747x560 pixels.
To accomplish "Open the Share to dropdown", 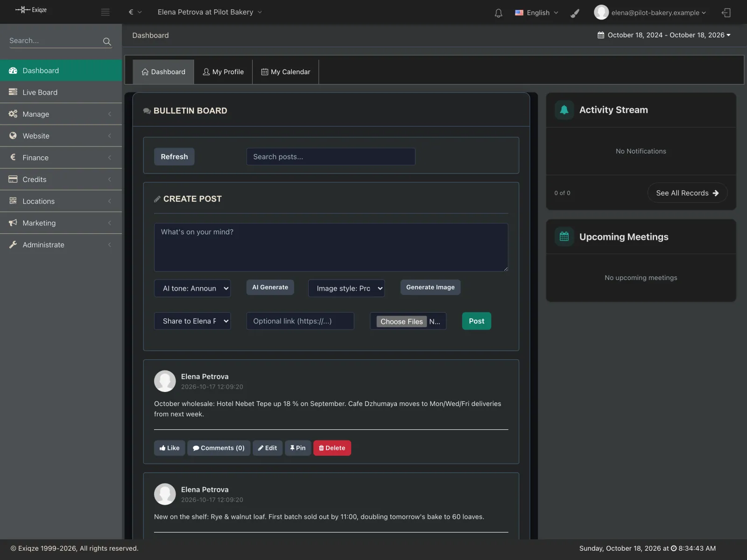I will (192, 321).
